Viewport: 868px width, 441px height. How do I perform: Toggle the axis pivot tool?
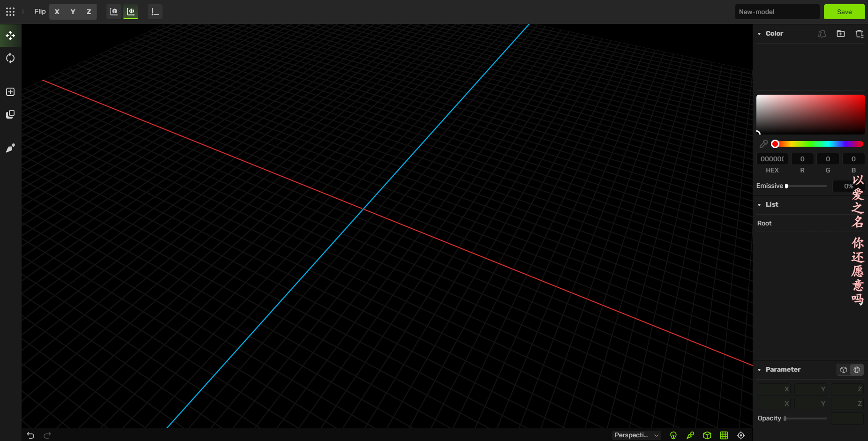point(155,12)
